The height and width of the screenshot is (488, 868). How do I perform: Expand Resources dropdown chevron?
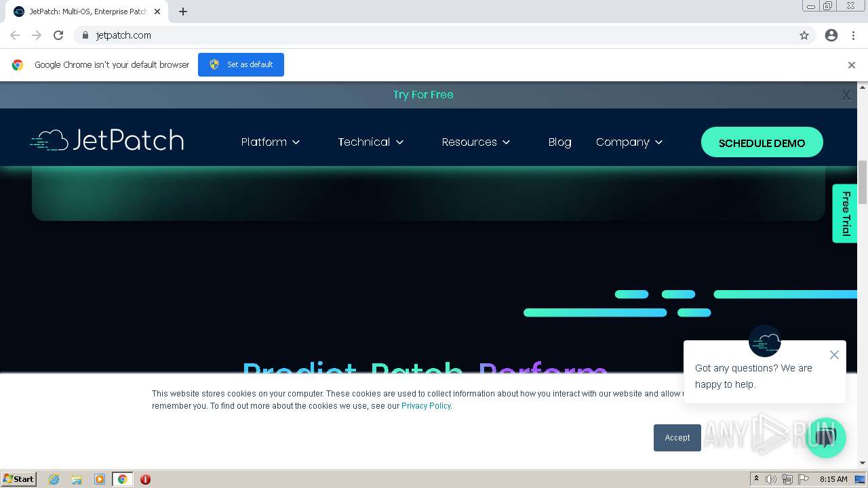point(506,142)
